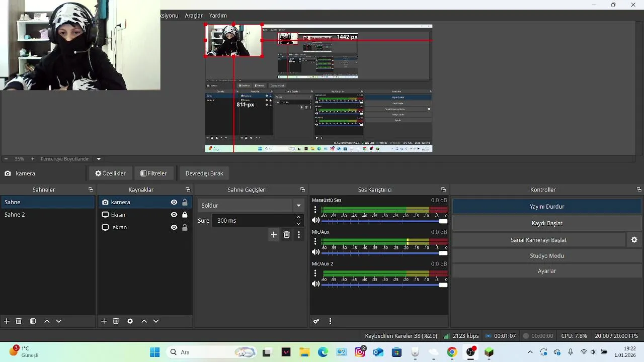This screenshot has height=362, width=644.
Task: Move source down in Kaynaklar list
Action: (x=156, y=321)
